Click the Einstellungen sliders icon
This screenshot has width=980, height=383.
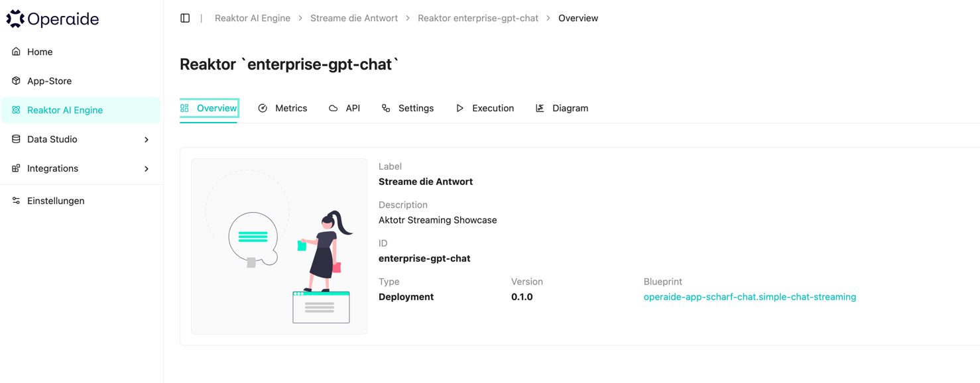[x=16, y=201]
